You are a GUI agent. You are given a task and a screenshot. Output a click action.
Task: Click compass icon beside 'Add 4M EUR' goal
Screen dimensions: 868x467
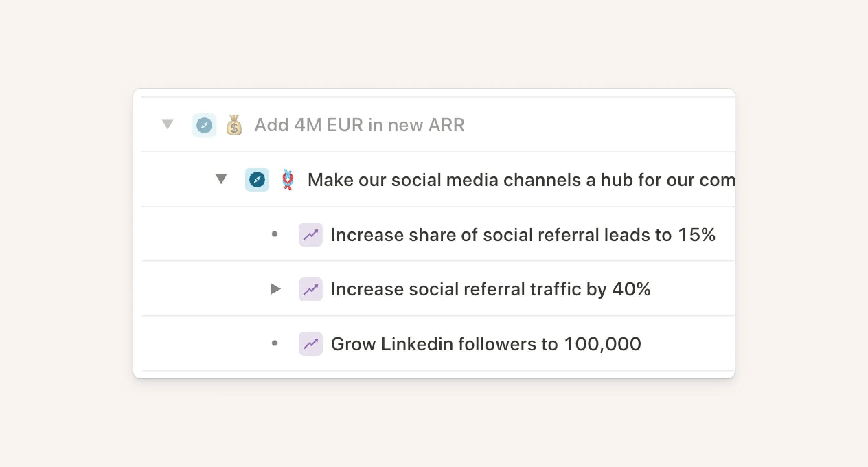click(x=204, y=125)
